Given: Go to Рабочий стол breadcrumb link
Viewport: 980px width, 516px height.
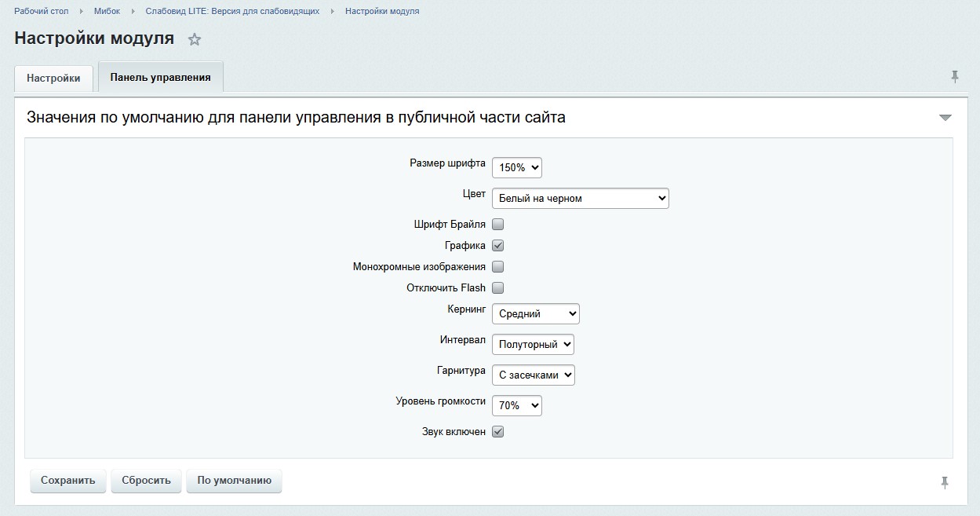Looking at the screenshot, I should (41, 11).
